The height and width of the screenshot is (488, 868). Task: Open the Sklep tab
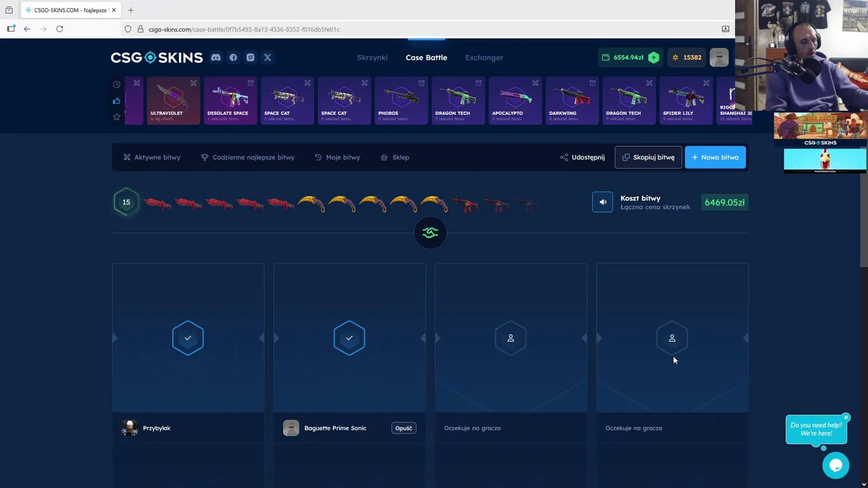tap(395, 157)
